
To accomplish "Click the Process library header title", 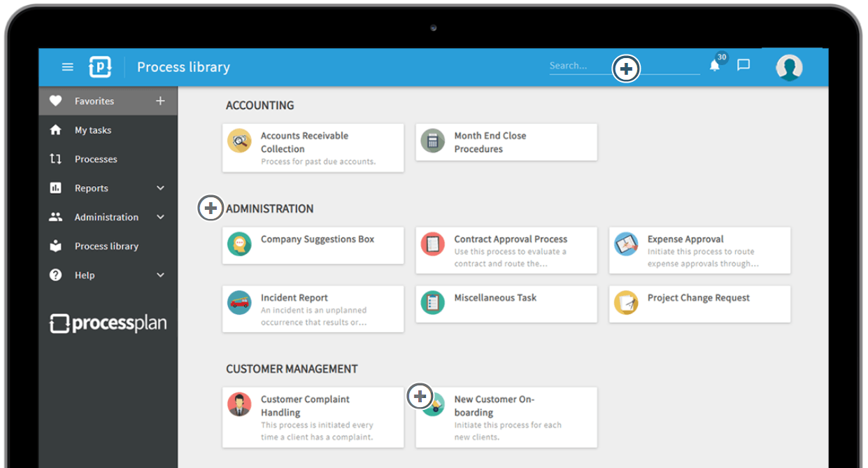I will (183, 67).
